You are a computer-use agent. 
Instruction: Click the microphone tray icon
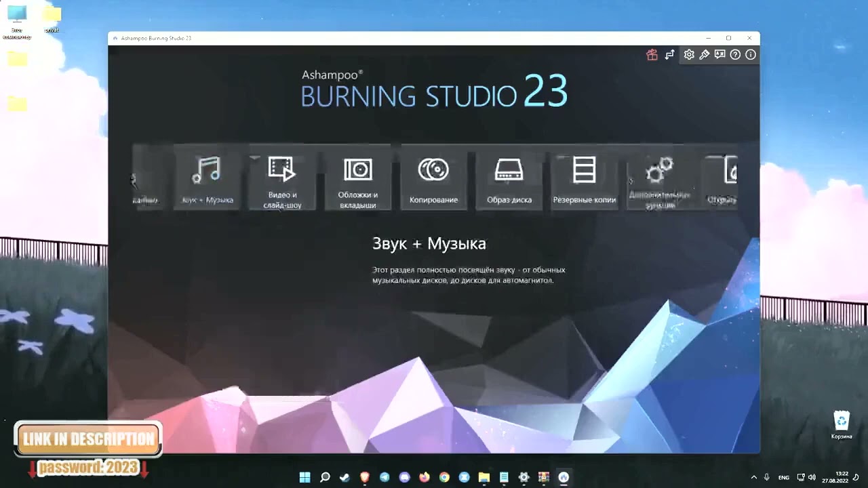[767, 477]
